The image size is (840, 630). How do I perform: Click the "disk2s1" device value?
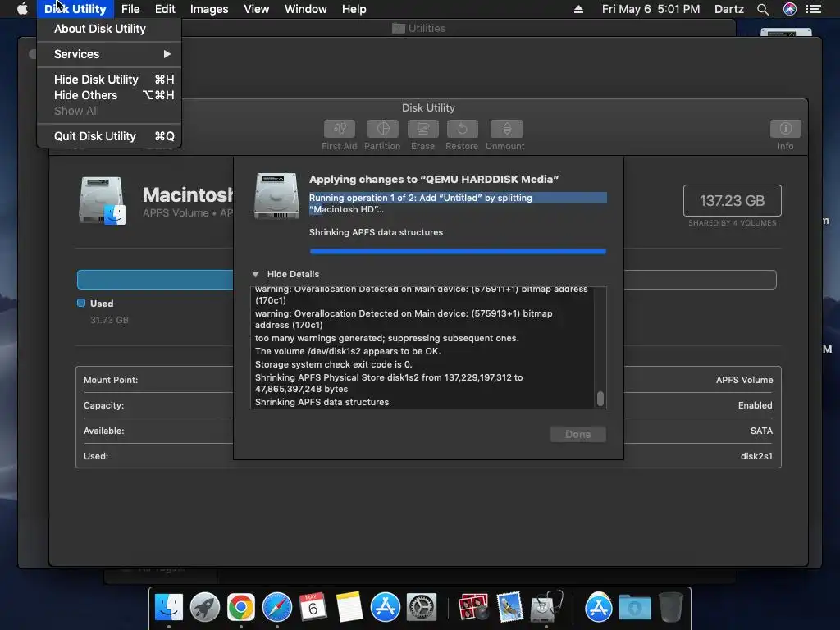[x=756, y=456]
